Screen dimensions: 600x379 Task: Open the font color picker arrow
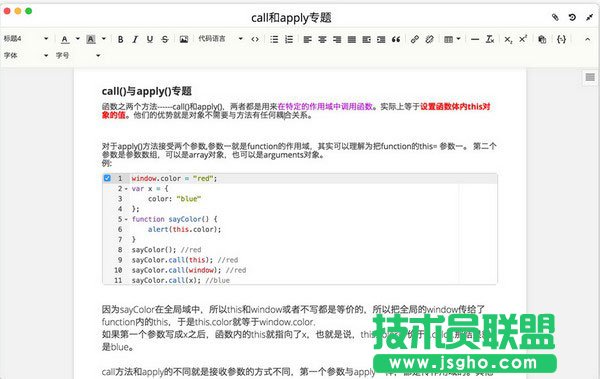click(78, 39)
